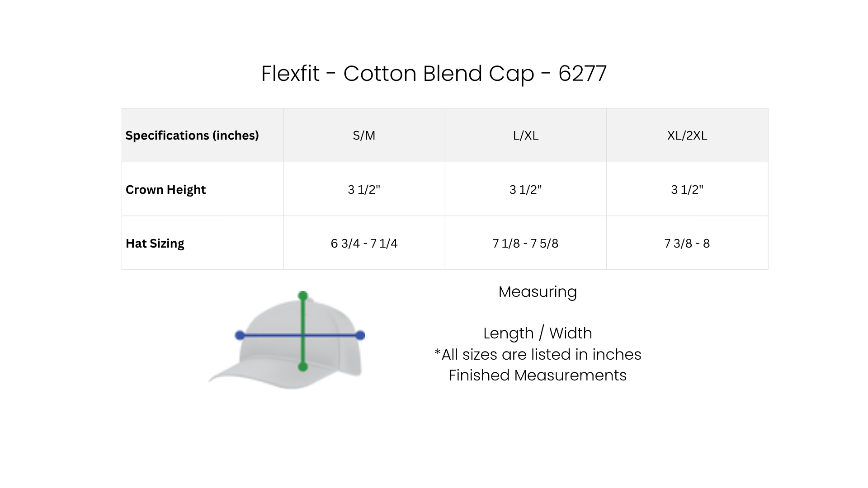
Task: Select the S/M column header
Action: [364, 135]
